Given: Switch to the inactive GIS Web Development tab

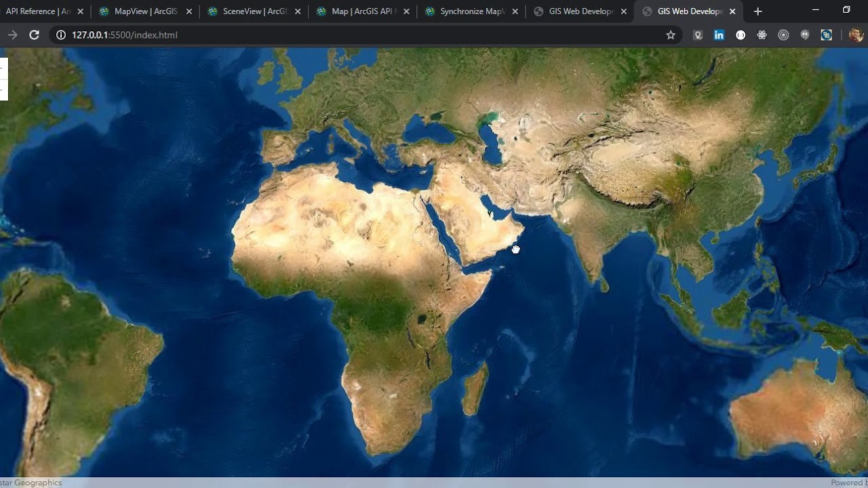Looking at the screenshot, I should pos(580,12).
